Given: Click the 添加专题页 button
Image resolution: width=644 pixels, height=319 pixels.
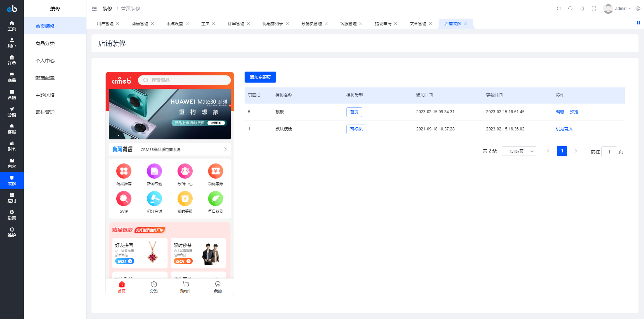Looking at the screenshot, I should (260, 77).
